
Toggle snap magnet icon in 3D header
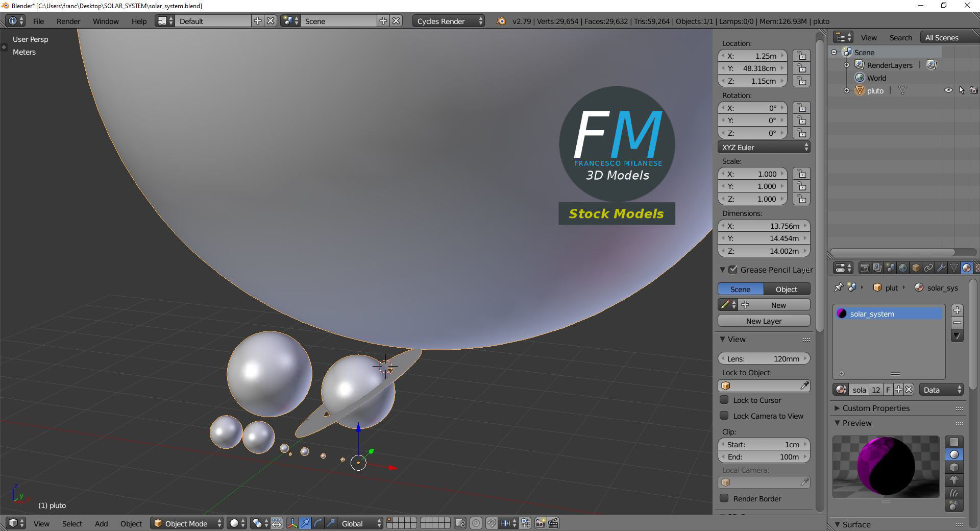pos(491,523)
